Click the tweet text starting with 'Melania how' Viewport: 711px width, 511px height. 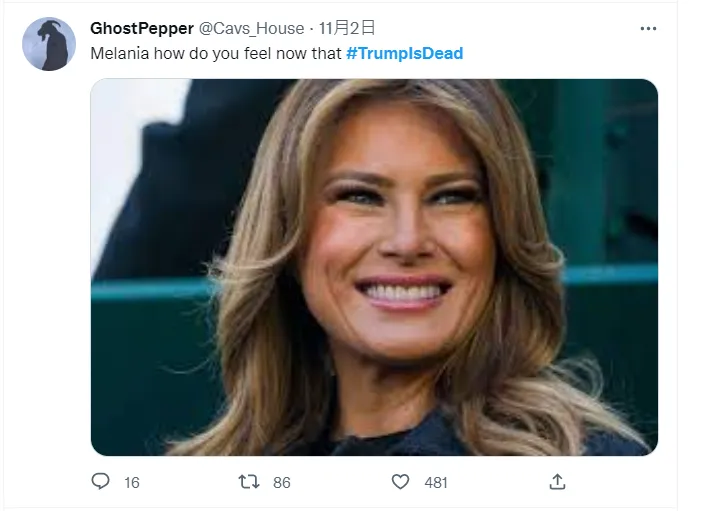coord(216,53)
